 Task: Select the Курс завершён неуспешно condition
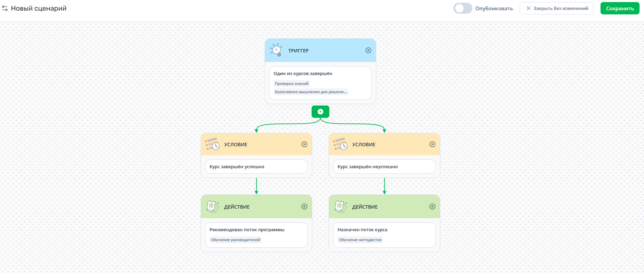384,166
